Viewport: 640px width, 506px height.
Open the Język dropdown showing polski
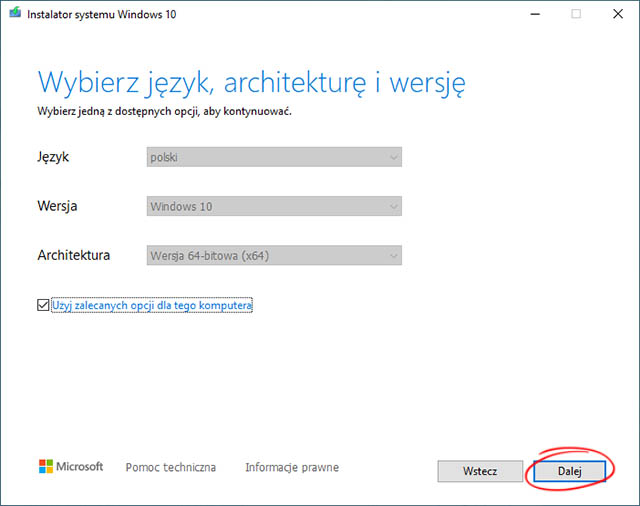[273, 157]
